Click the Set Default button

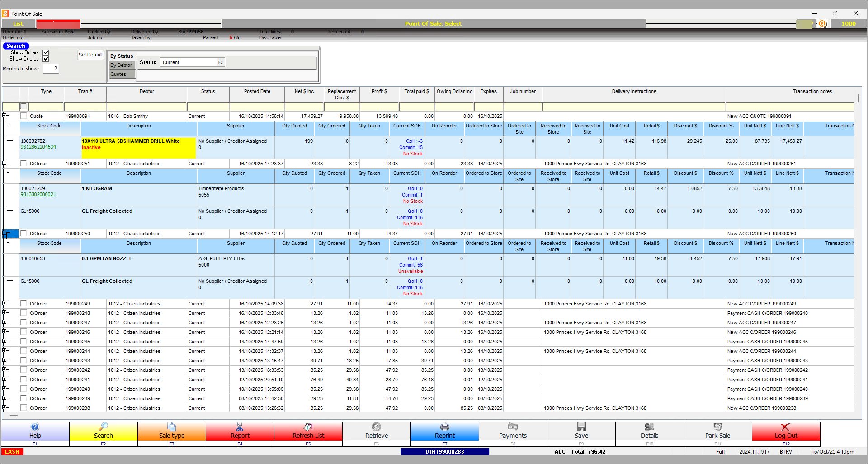coord(90,55)
